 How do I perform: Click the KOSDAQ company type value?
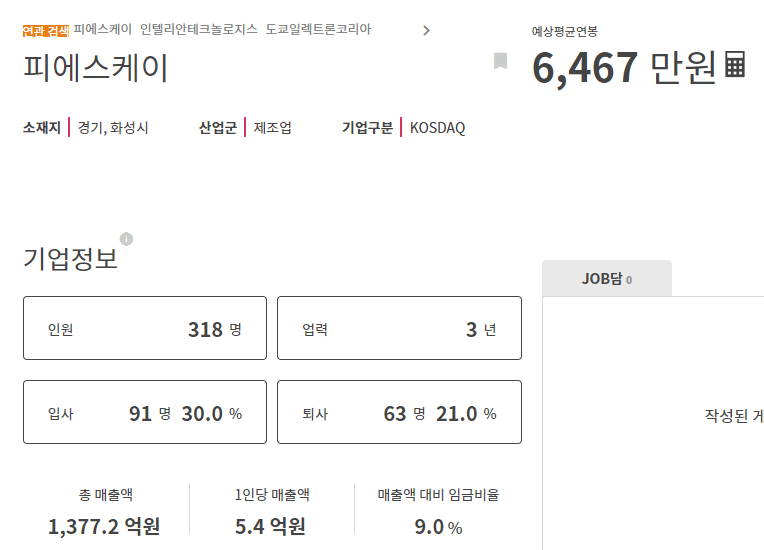[x=438, y=128]
